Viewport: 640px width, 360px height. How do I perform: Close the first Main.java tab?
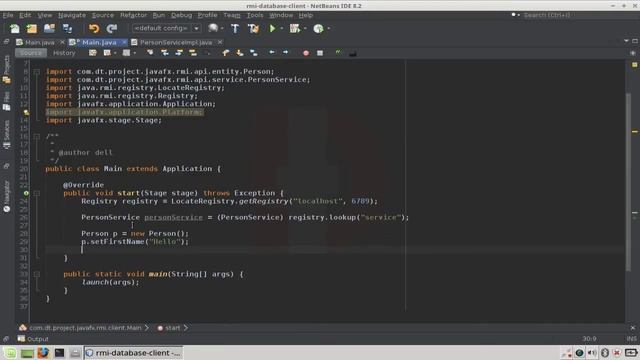coord(62,42)
